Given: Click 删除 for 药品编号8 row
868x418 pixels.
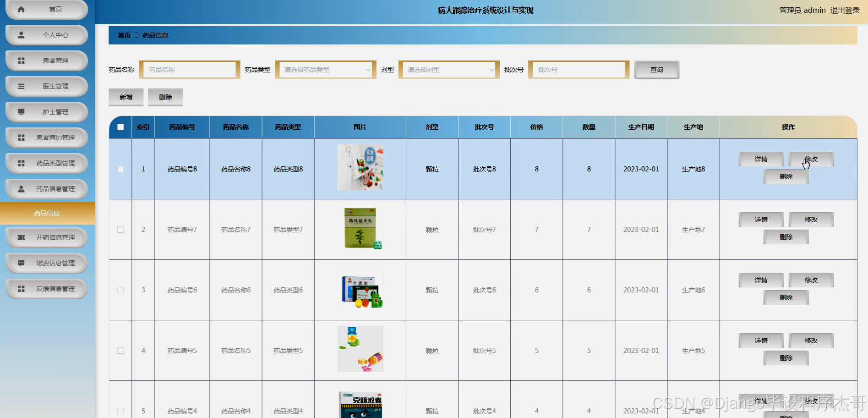Looking at the screenshot, I should [786, 176].
